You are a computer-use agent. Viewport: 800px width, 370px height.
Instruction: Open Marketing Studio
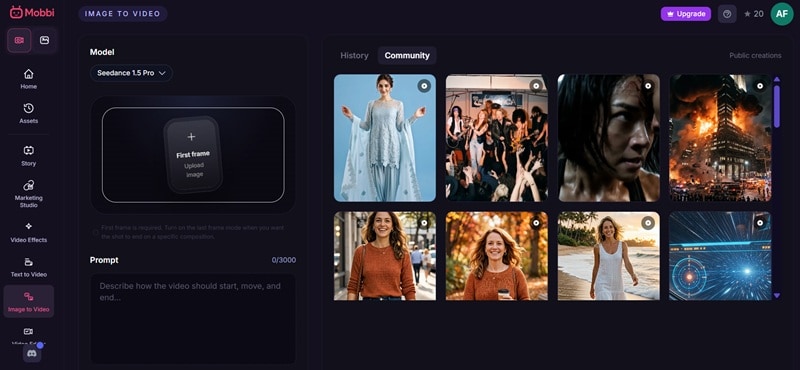pyautogui.click(x=29, y=194)
